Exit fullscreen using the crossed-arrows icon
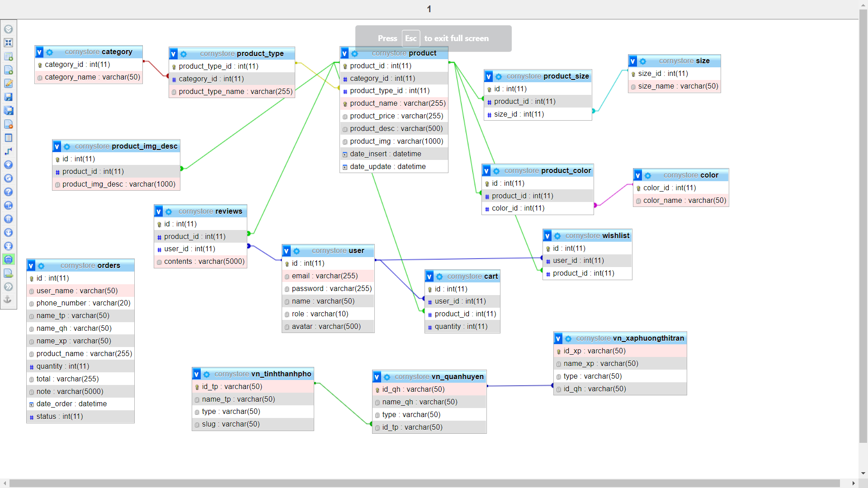 pos(8,42)
